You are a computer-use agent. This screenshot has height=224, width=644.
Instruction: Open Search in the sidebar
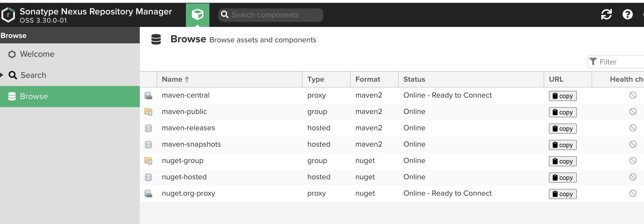click(x=70, y=75)
